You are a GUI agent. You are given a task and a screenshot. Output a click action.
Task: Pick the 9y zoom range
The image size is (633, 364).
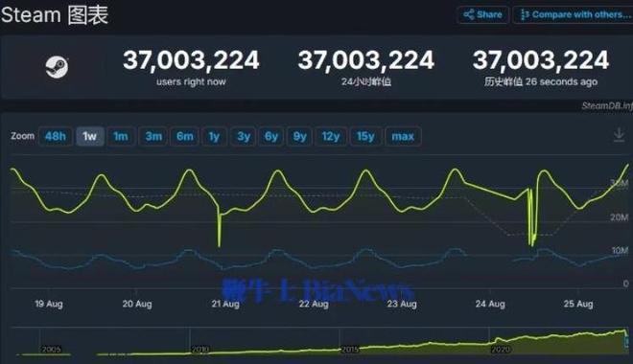[x=299, y=136]
